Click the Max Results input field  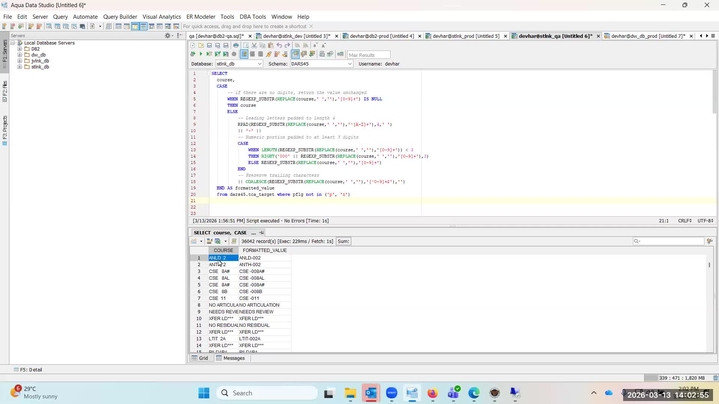point(368,54)
